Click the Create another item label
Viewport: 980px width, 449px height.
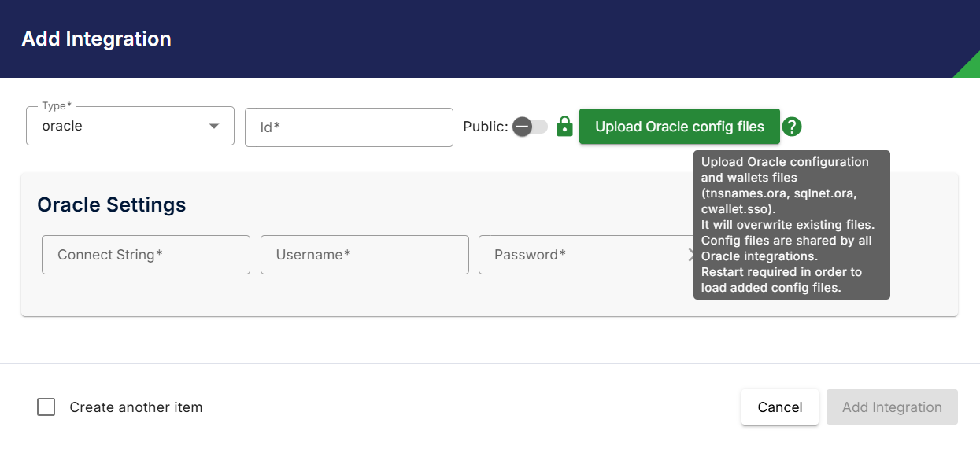[x=136, y=407]
